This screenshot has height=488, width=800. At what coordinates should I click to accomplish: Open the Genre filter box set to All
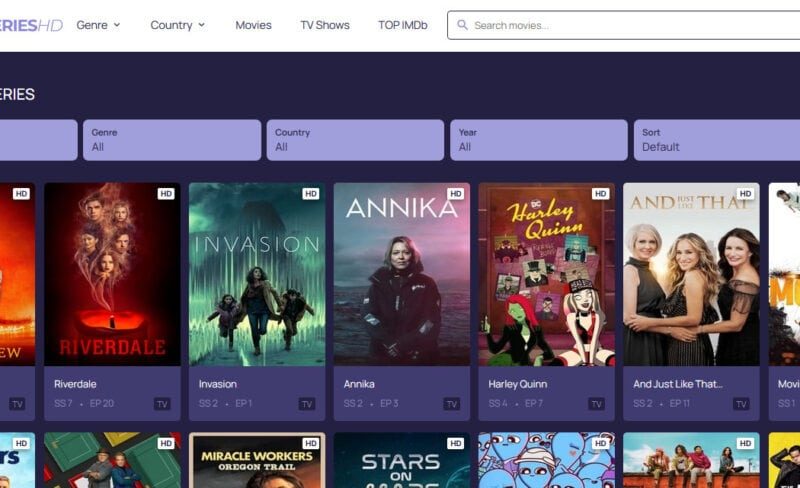172,140
